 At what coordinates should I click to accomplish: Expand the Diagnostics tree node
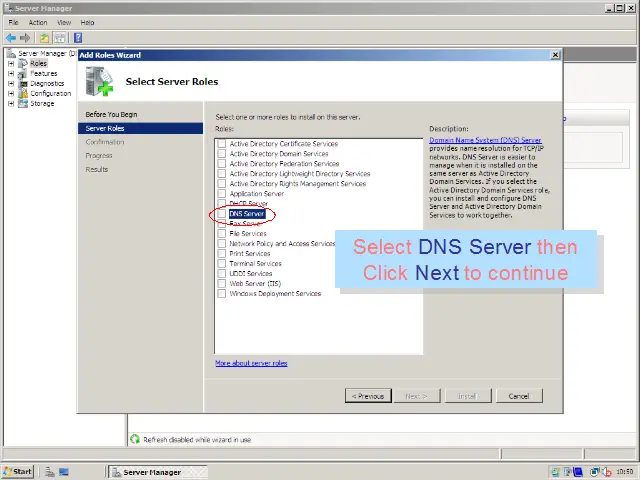coord(11,83)
